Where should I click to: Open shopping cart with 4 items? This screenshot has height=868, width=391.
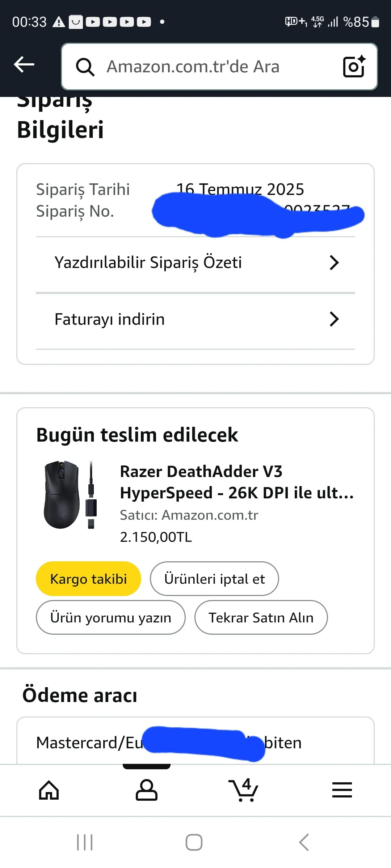tap(244, 790)
